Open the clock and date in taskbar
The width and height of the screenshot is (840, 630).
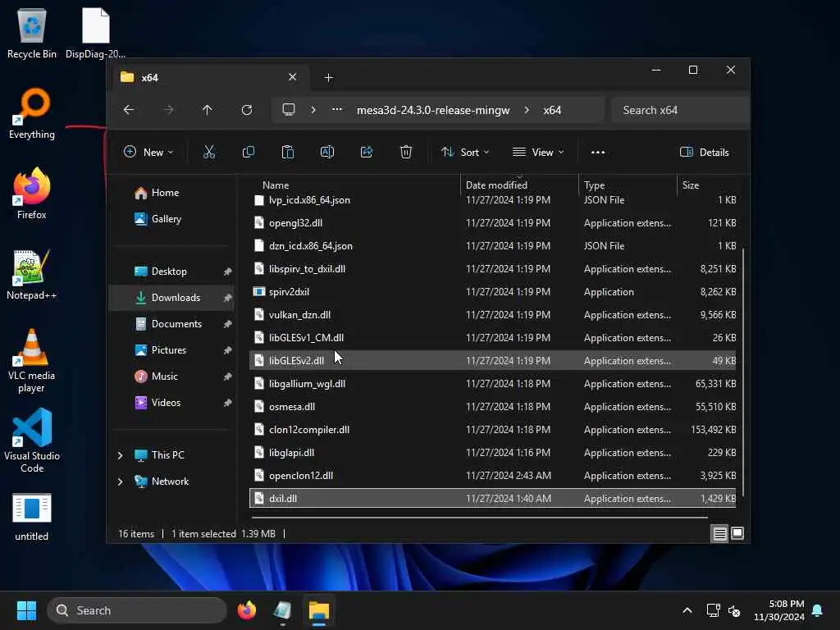point(779,610)
